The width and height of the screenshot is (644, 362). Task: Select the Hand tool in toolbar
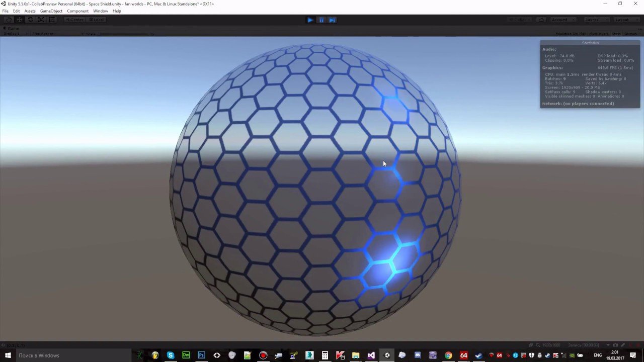tap(9, 20)
